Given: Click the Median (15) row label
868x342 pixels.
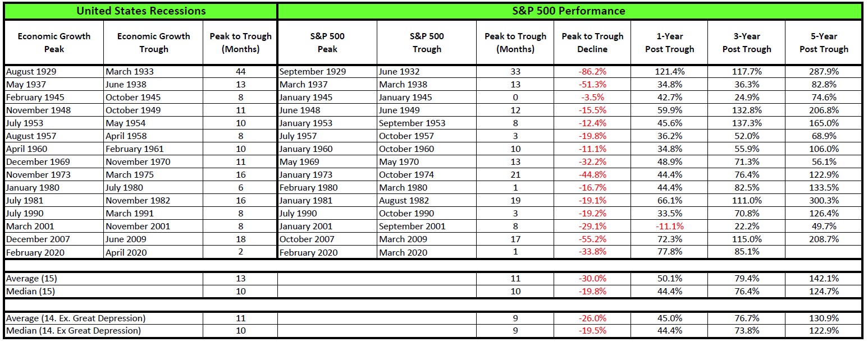Looking at the screenshot, I should 54,292.
